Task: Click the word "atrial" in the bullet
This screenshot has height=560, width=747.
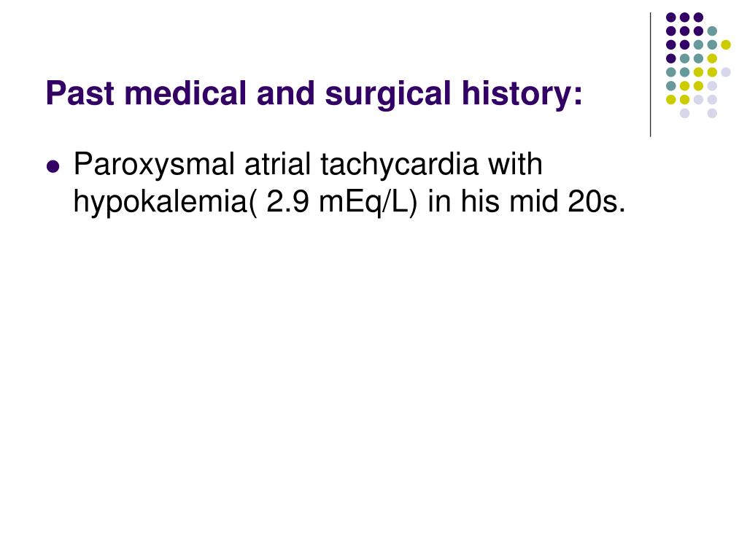Action: coord(277,164)
